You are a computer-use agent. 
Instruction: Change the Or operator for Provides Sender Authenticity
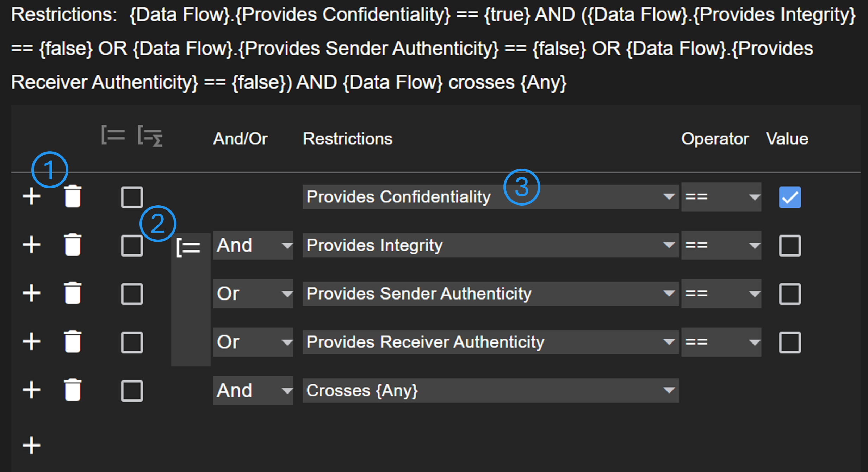pos(253,294)
